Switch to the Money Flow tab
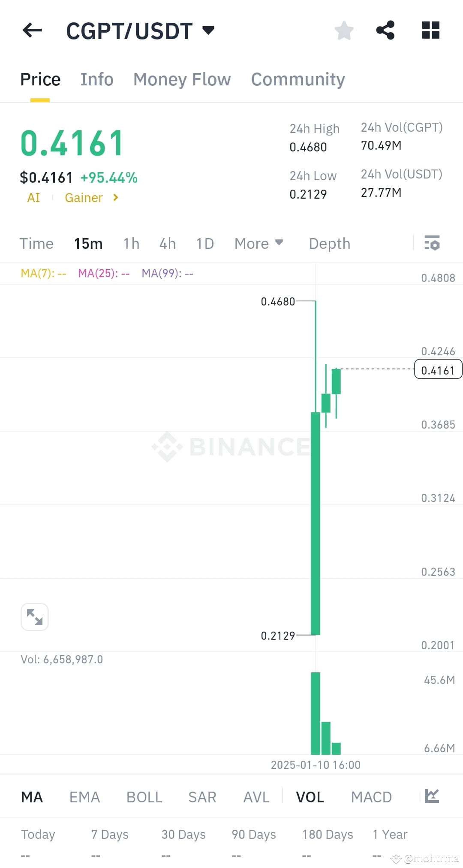This screenshot has width=463, height=868. (182, 79)
